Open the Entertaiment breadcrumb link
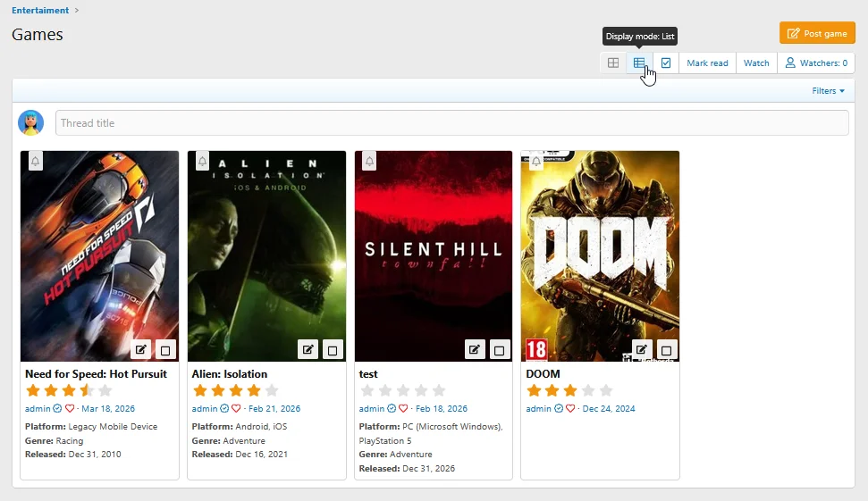868x501 pixels. 40,10
